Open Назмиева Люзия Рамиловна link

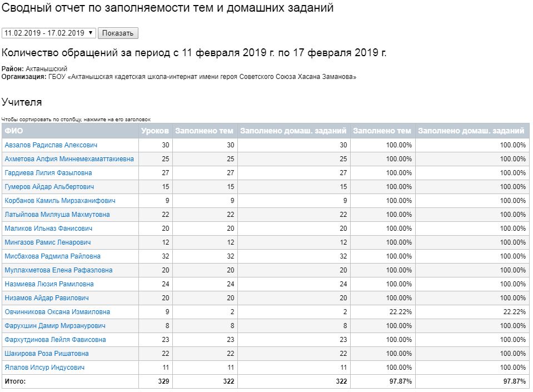(x=49, y=284)
